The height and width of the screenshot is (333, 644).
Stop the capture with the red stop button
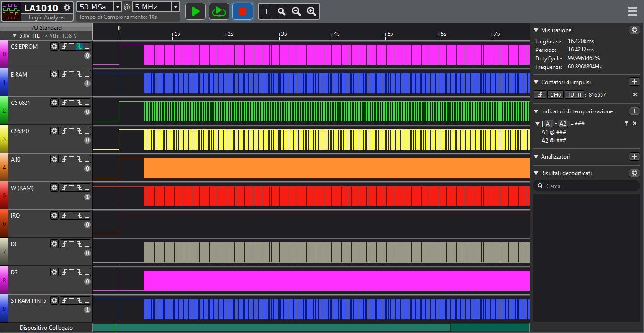pos(243,11)
